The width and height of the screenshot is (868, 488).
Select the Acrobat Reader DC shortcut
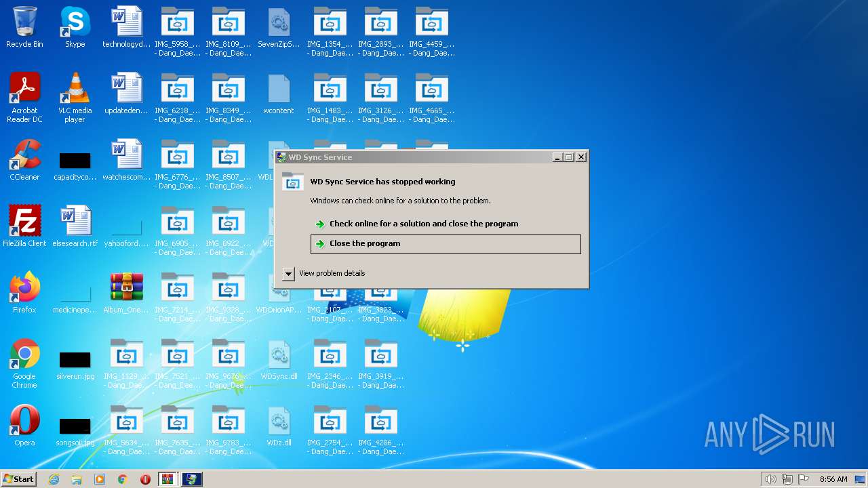(x=24, y=98)
